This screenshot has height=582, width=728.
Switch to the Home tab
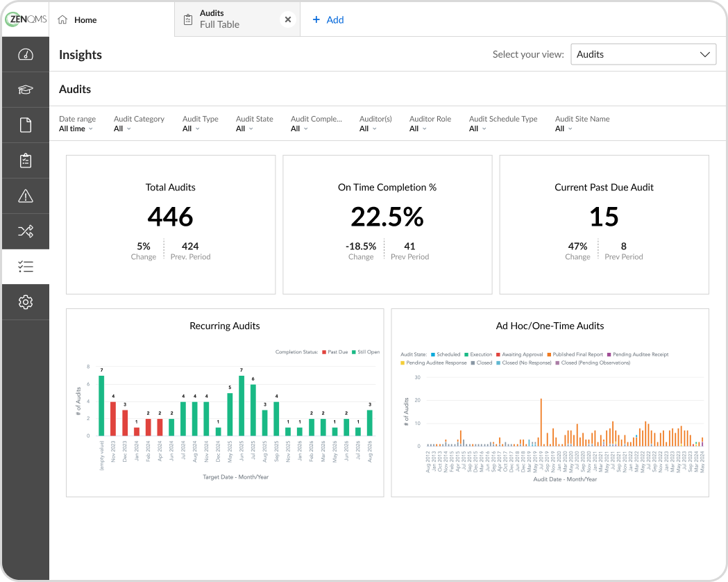pyautogui.click(x=77, y=19)
